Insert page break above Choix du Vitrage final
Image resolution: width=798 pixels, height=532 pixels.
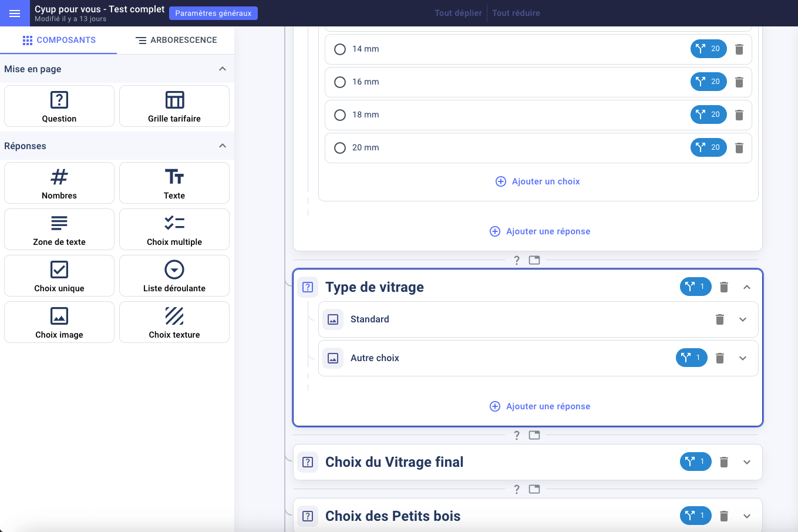[x=534, y=435]
